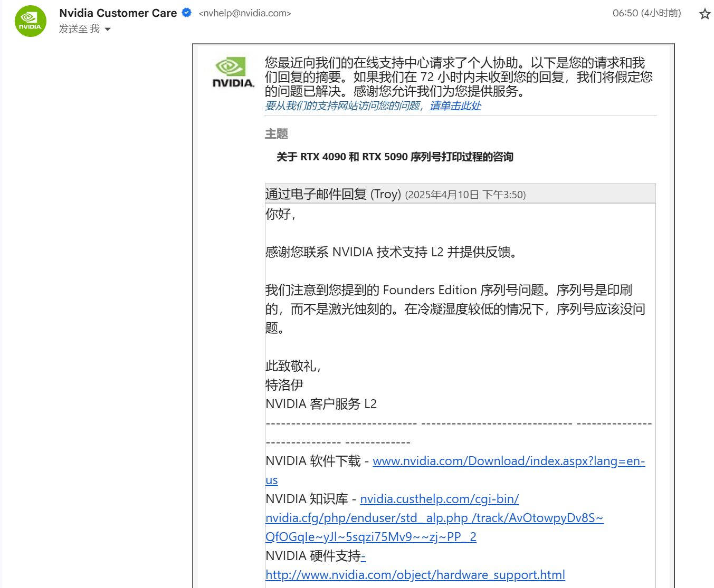This screenshot has height=588, width=714.
Task: Click the signature line NVIDIA 客户服务 L2
Action: (321, 404)
